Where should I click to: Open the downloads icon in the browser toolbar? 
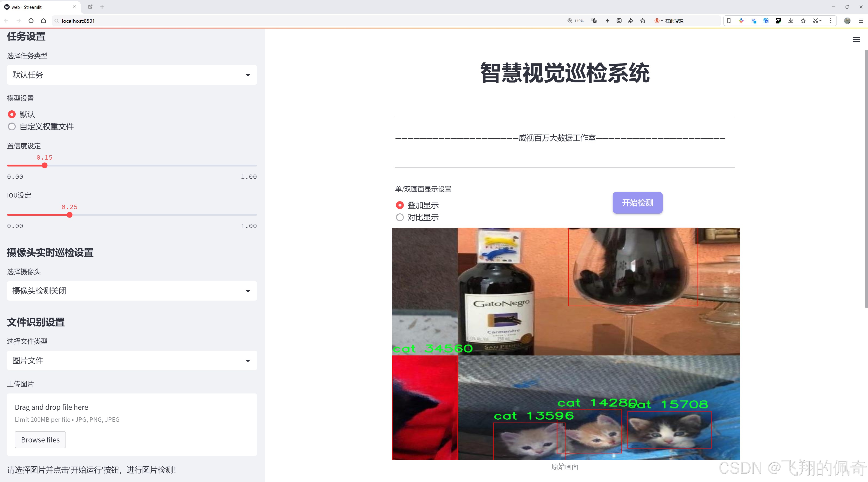pos(790,20)
